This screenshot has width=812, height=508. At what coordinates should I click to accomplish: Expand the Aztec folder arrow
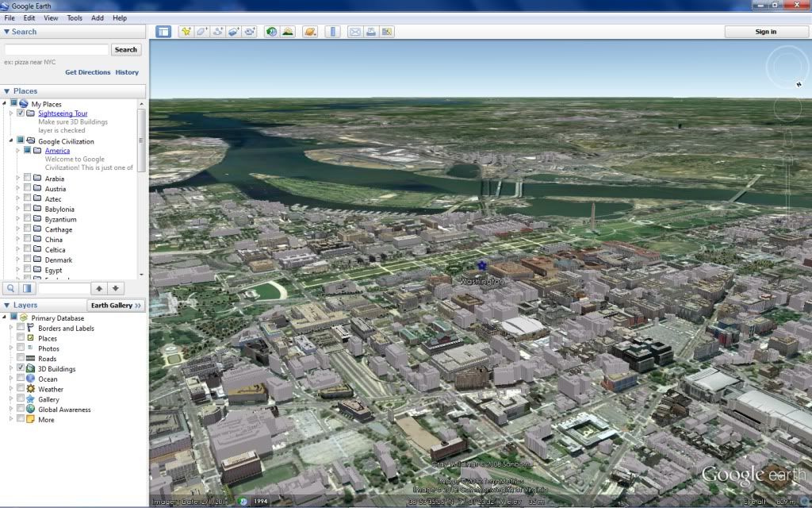click(17, 198)
